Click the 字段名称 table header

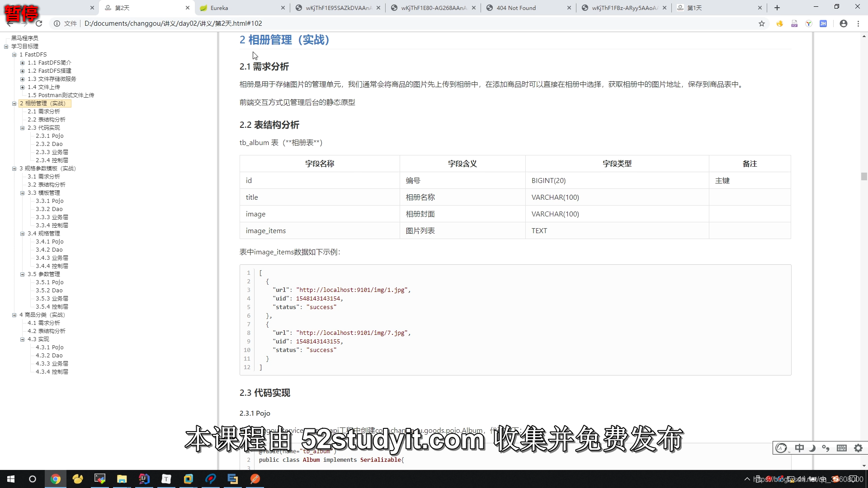pyautogui.click(x=320, y=164)
